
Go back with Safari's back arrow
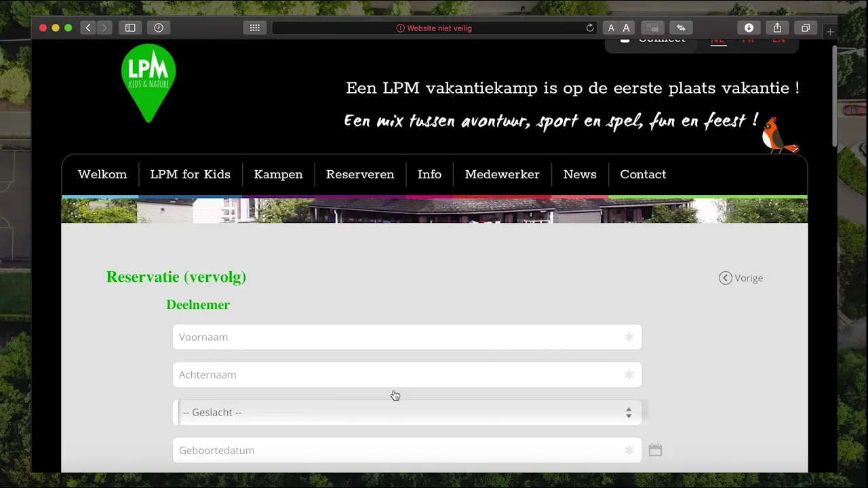click(x=87, y=28)
